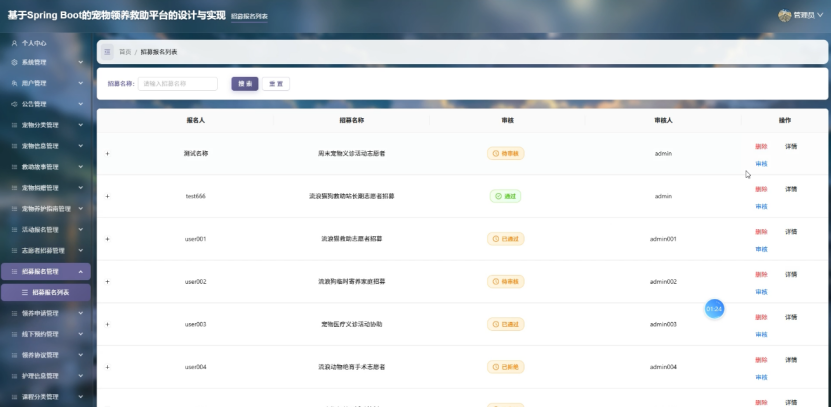Expand 宠物捐赠管理 with its chevron
Screen dimensions: 831x407
81,188
